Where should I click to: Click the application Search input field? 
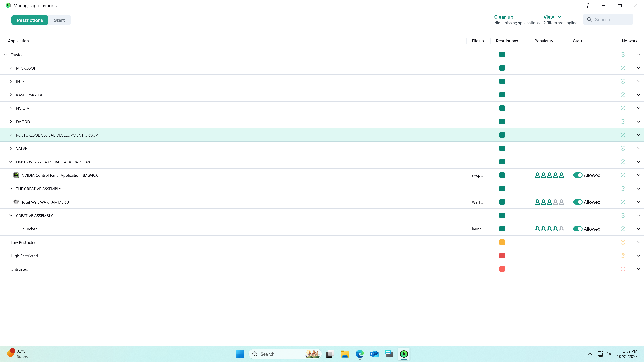point(608,19)
